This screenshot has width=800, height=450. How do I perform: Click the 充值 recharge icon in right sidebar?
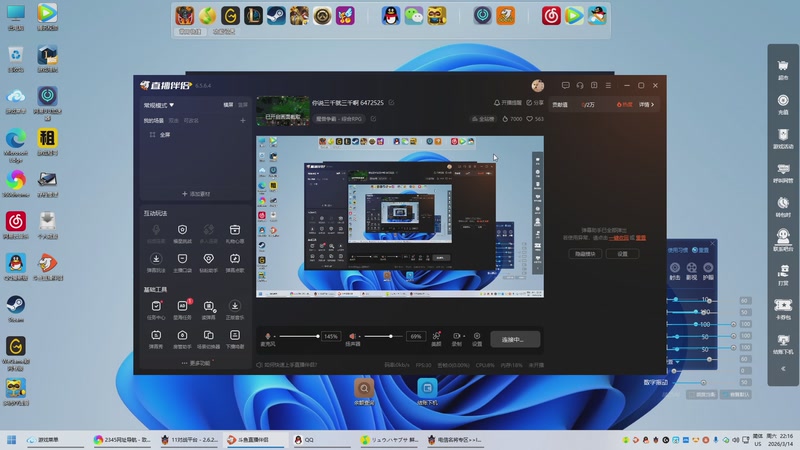[783, 104]
